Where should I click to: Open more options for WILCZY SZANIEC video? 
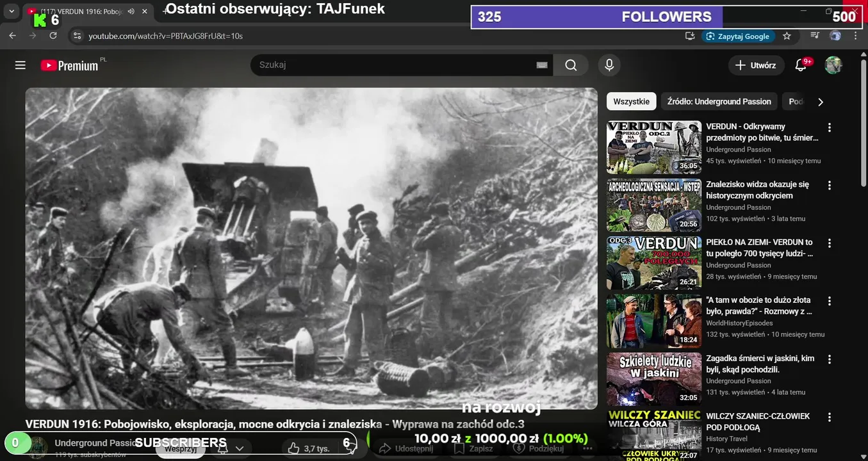click(830, 417)
